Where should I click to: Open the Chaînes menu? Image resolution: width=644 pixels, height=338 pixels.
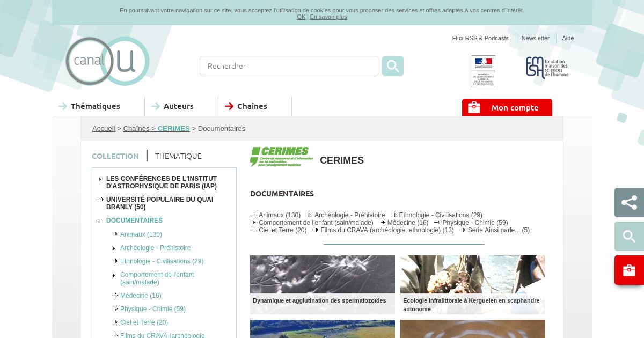(252, 106)
